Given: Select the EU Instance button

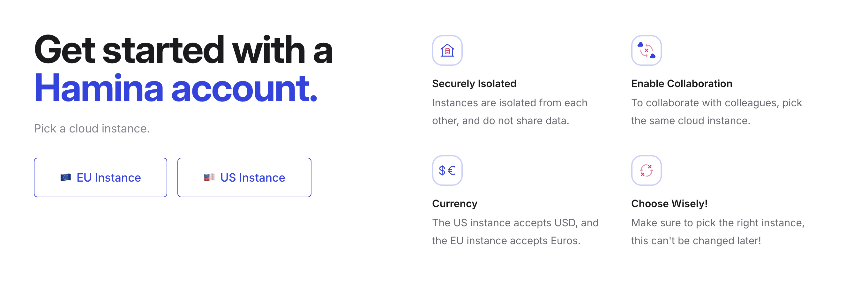Looking at the screenshot, I should [x=101, y=177].
